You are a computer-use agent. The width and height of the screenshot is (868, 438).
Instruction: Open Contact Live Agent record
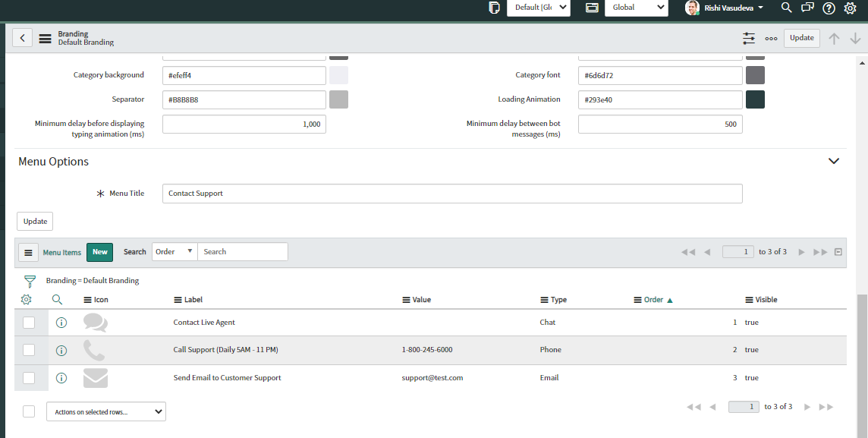pyautogui.click(x=204, y=323)
